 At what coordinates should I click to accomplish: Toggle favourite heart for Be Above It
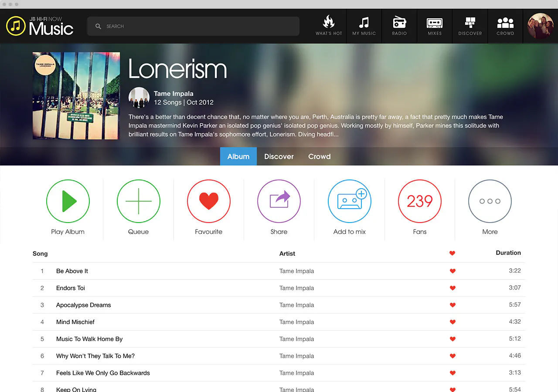tap(453, 271)
